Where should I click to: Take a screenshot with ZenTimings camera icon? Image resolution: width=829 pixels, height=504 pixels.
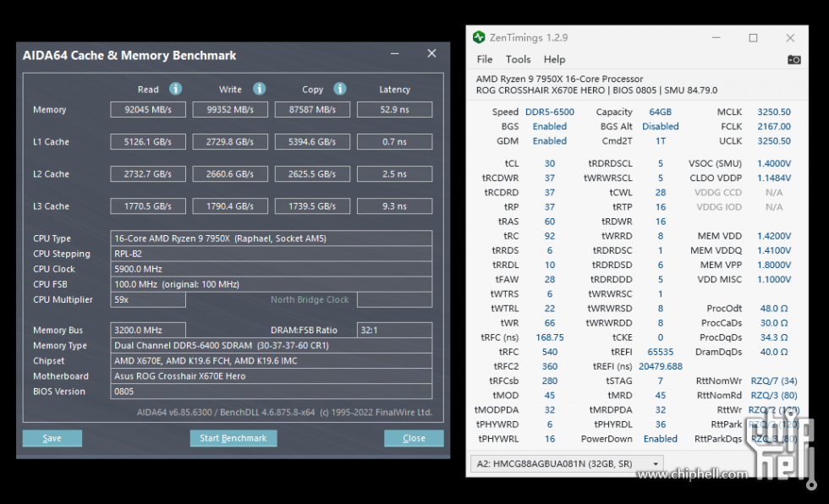pos(794,60)
